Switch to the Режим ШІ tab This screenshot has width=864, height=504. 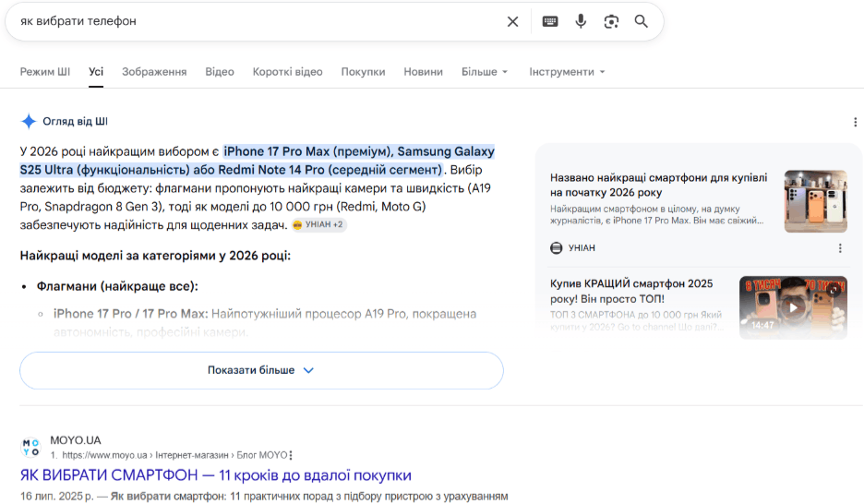[45, 72]
